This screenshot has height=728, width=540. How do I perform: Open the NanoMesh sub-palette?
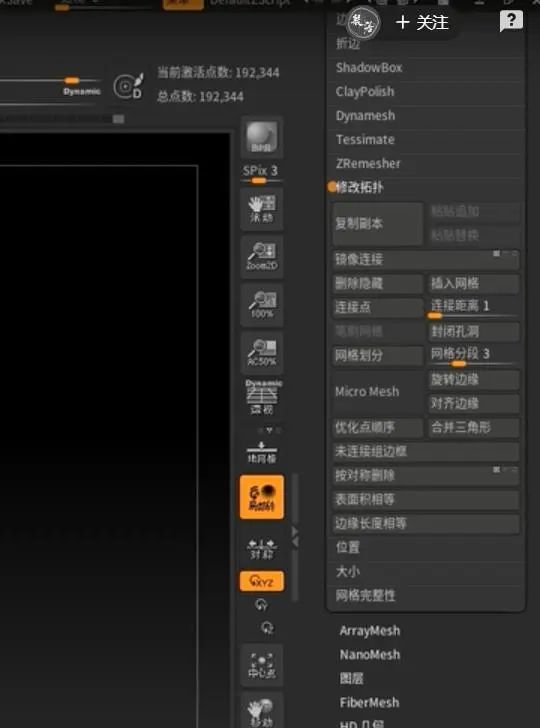(x=370, y=655)
